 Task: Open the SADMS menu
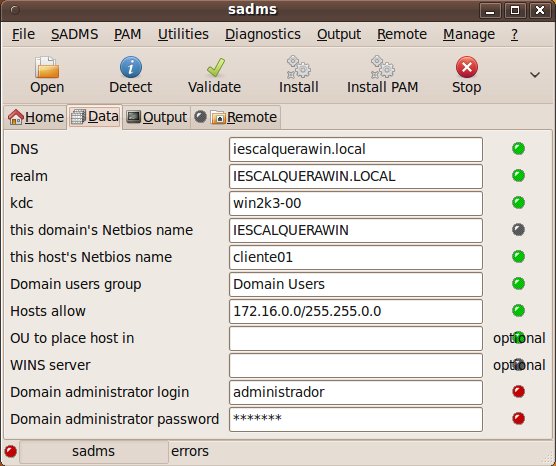(74, 34)
